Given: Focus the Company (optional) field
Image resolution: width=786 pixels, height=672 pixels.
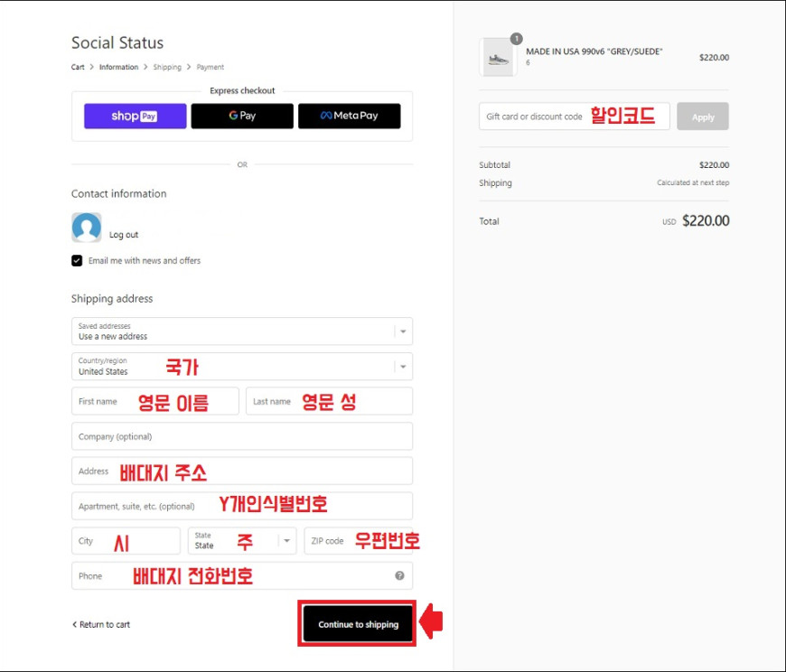Looking at the screenshot, I should pyautogui.click(x=242, y=436).
